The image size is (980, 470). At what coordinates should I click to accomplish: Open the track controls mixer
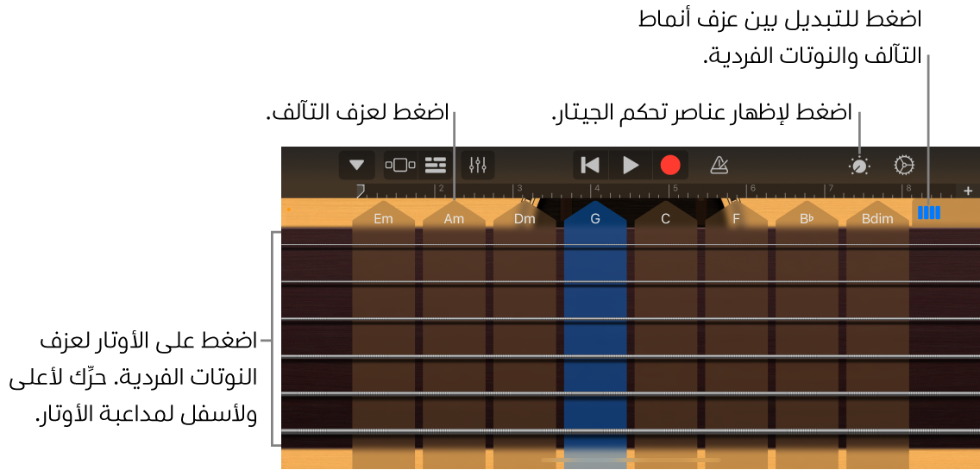pyautogui.click(x=478, y=165)
